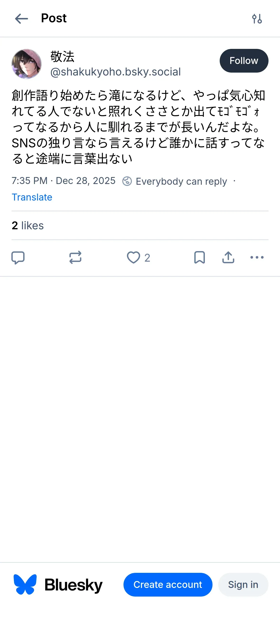Open the author's profile avatar
Screen dimensions: 280x644
click(27, 64)
